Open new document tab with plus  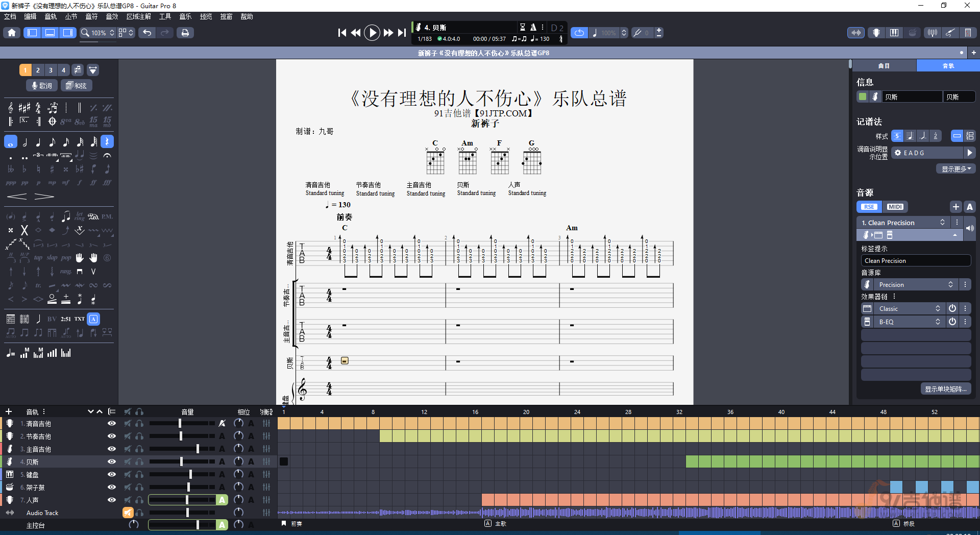tap(974, 53)
